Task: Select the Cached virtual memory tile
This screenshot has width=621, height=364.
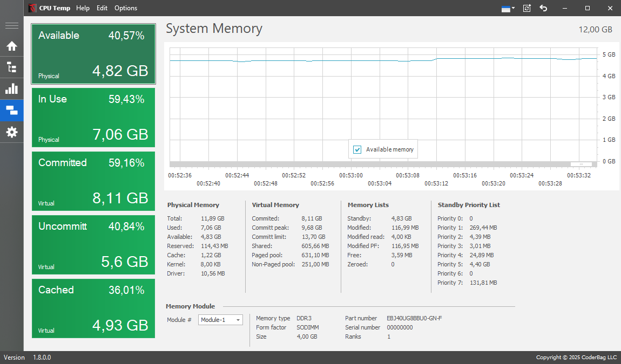Action: (93, 308)
